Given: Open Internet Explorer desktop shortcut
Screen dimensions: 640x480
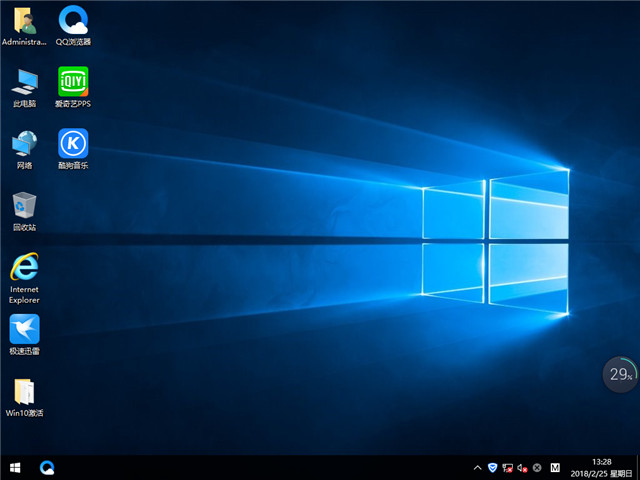Looking at the screenshot, I should point(24,278).
